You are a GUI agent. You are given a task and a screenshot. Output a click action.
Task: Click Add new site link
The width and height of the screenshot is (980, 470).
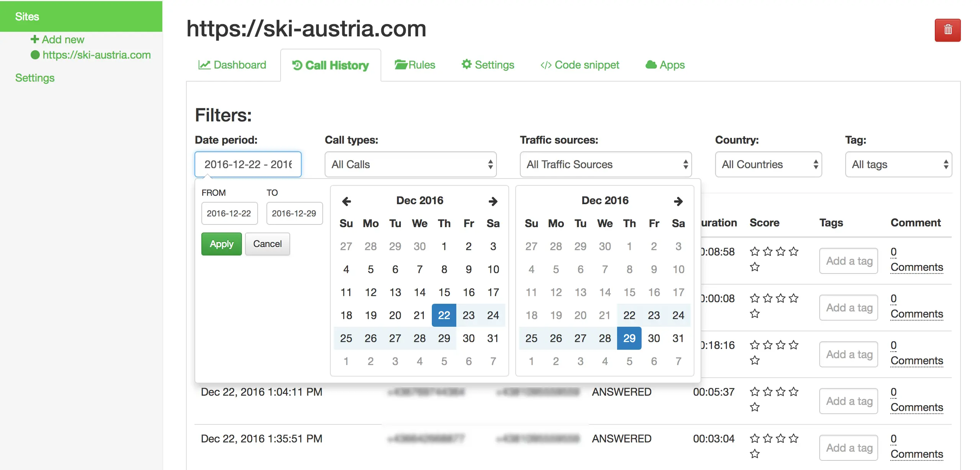tap(57, 39)
